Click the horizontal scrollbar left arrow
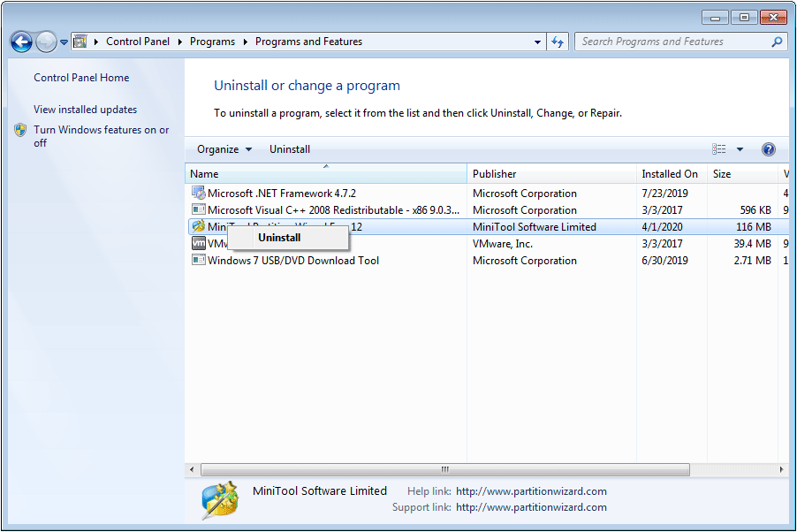Screen dimensions: 797x532 pyautogui.click(x=192, y=469)
